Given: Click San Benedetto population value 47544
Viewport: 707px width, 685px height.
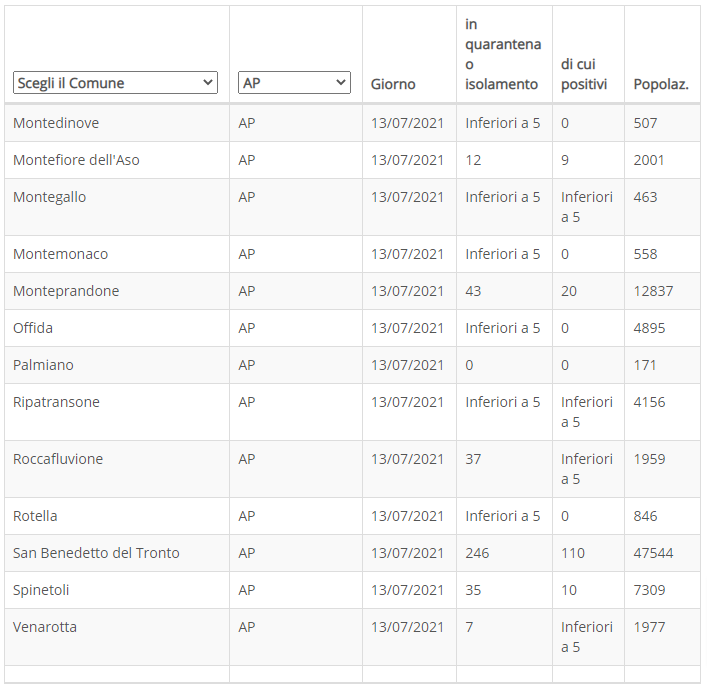Looking at the screenshot, I should click(x=653, y=553).
